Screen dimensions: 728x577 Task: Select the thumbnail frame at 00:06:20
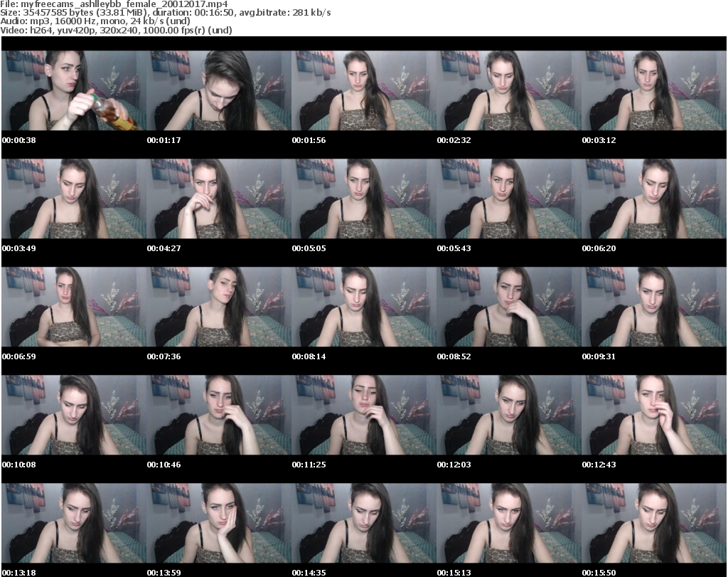[654, 198]
